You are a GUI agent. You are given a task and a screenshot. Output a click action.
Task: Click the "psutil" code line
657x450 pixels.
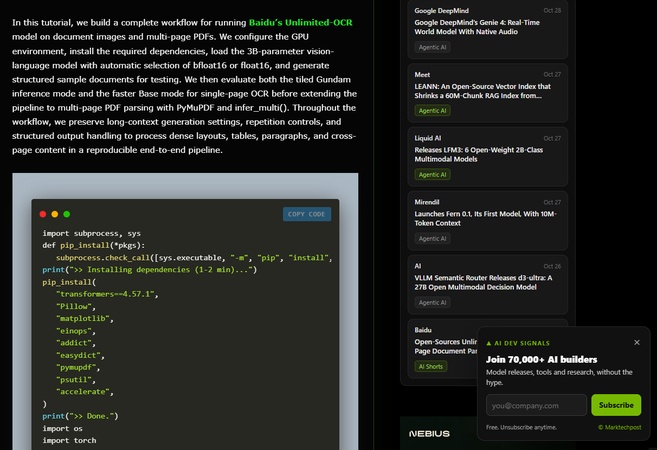pos(76,380)
